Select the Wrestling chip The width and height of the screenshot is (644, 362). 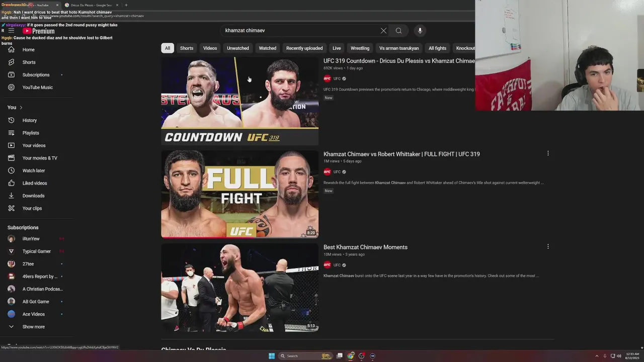point(360,48)
